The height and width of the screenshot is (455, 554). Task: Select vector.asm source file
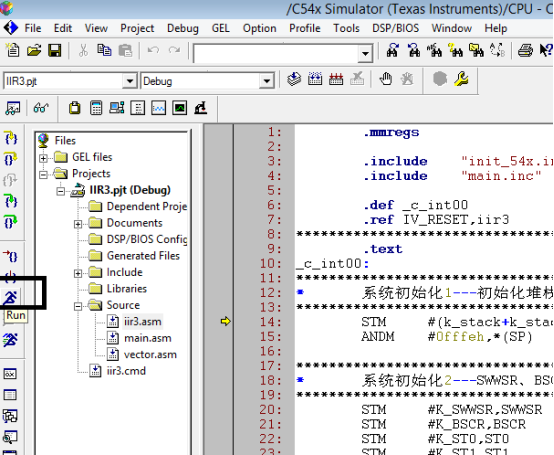[x=150, y=354]
